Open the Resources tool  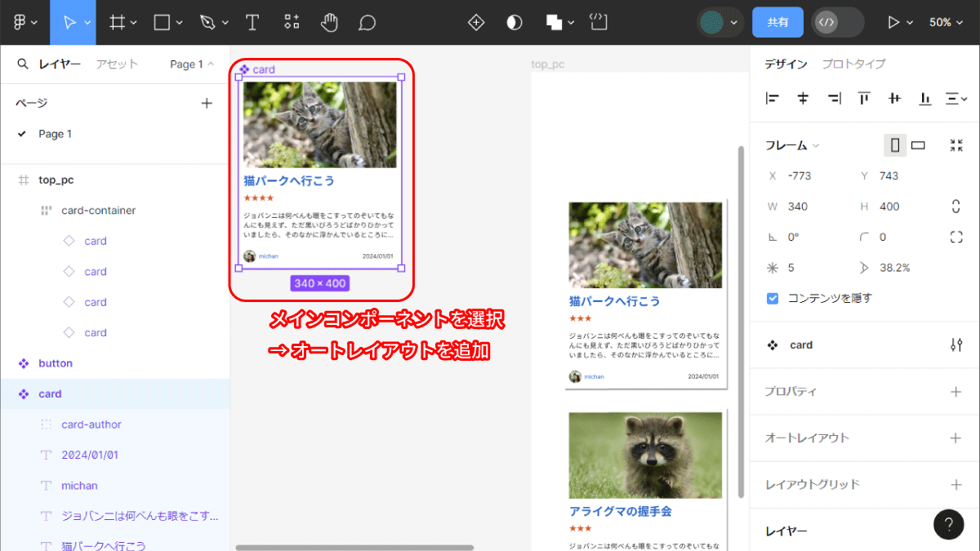pyautogui.click(x=292, y=22)
